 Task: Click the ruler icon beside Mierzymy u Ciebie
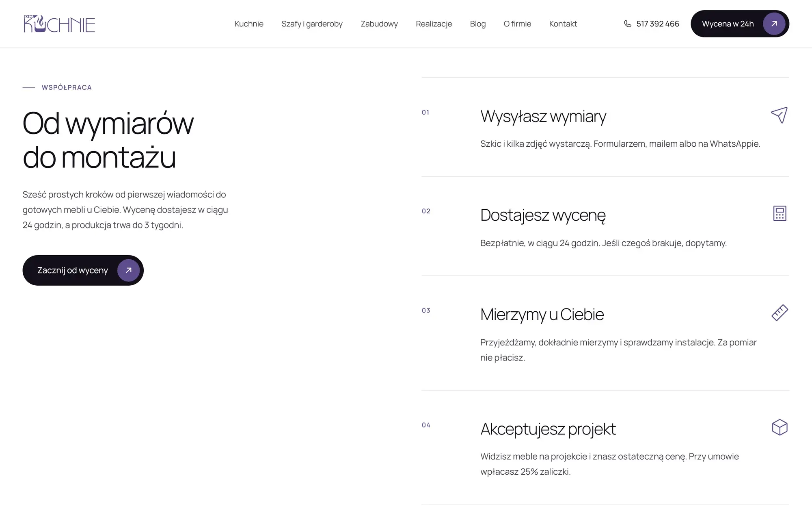pyautogui.click(x=780, y=313)
